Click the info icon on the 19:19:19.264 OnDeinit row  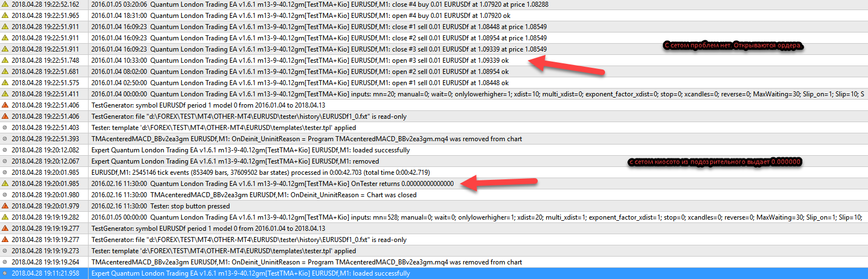5,262
